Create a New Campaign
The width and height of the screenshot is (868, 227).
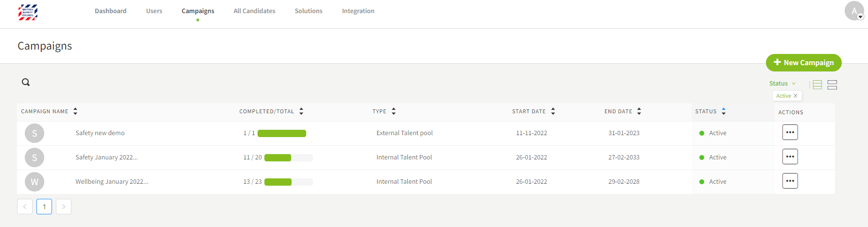(x=803, y=63)
